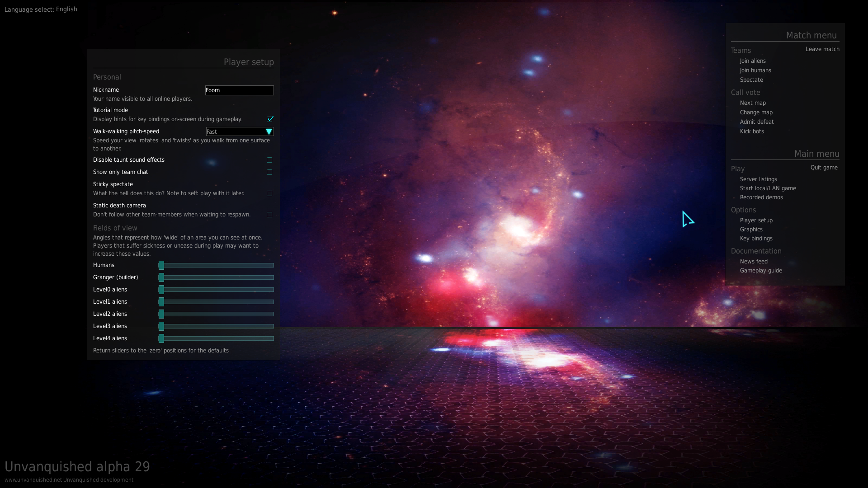The width and height of the screenshot is (868, 488).
Task: Enable the Sticky spectate option
Action: [269, 193]
